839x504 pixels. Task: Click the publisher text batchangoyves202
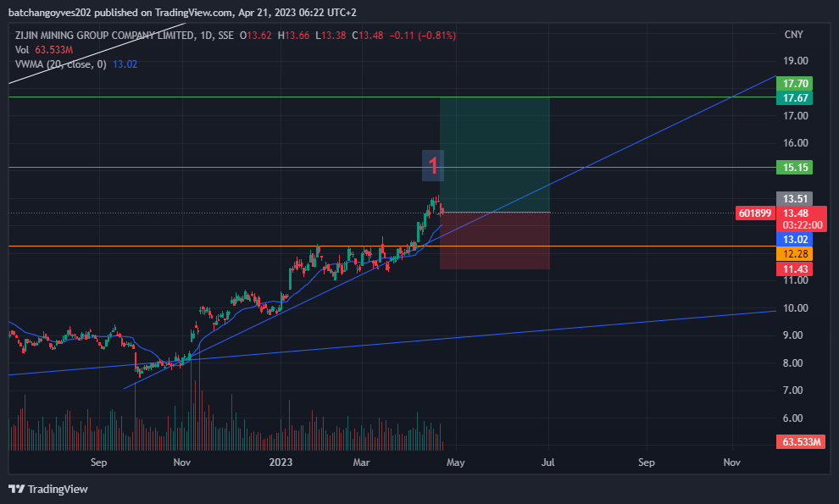click(50, 13)
